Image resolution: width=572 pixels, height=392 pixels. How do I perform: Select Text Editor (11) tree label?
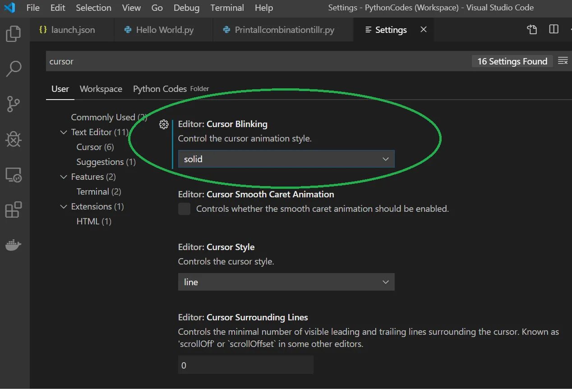coord(100,132)
